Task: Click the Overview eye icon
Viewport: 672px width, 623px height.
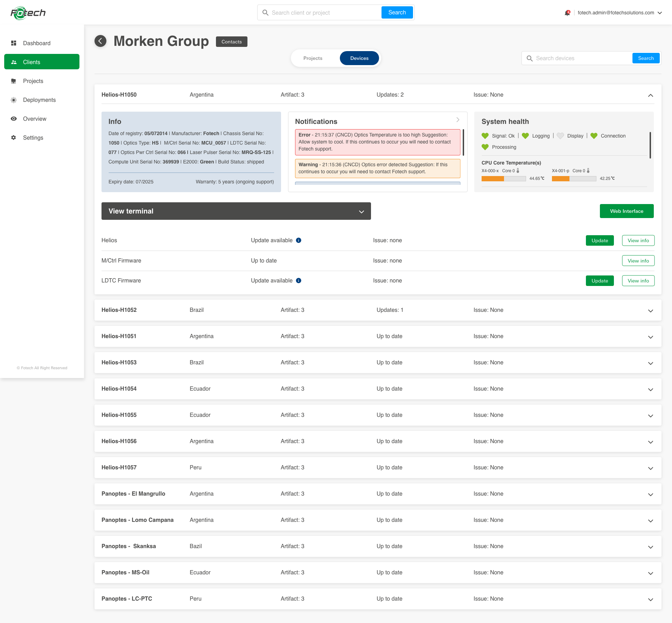Action: tap(14, 119)
